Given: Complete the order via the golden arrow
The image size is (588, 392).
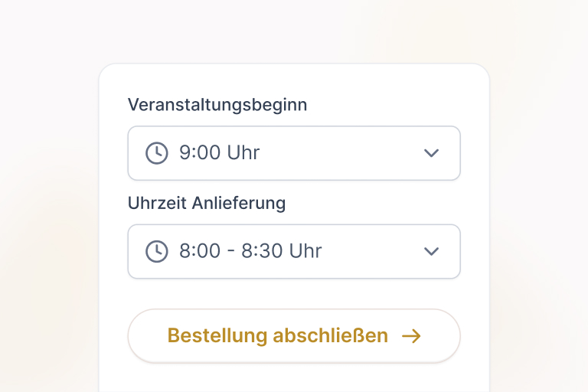Looking at the screenshot, I should pyautogui.click(x=412, y=336).
